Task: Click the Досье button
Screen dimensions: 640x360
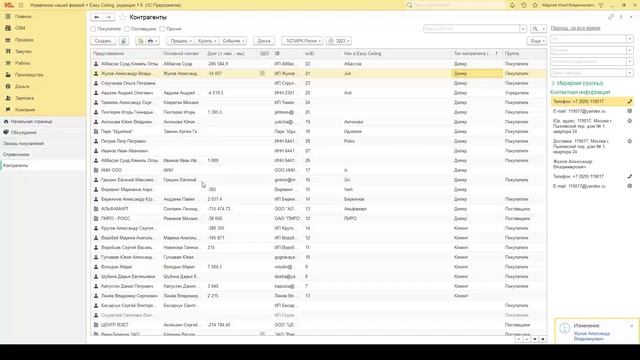Action: [x=264, y=41]
